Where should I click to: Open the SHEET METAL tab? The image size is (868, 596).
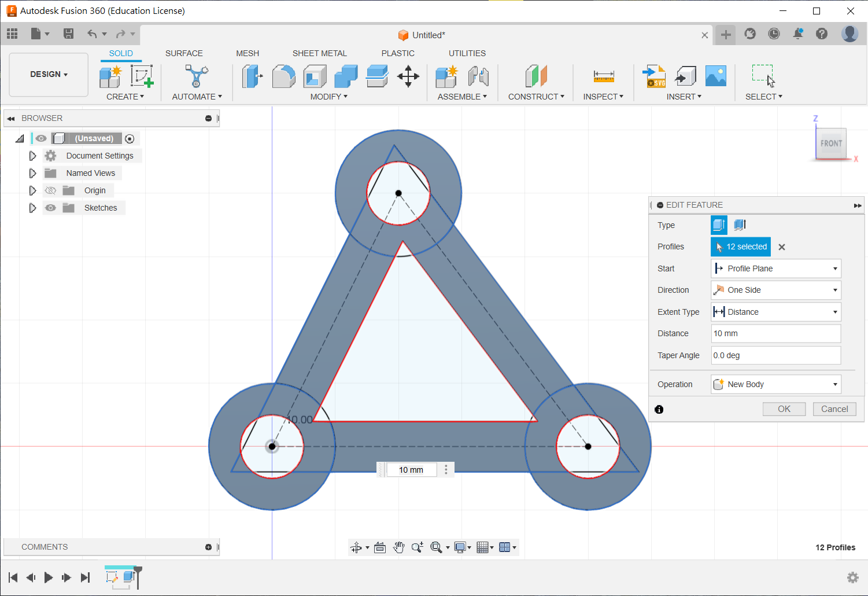point(319,53)
